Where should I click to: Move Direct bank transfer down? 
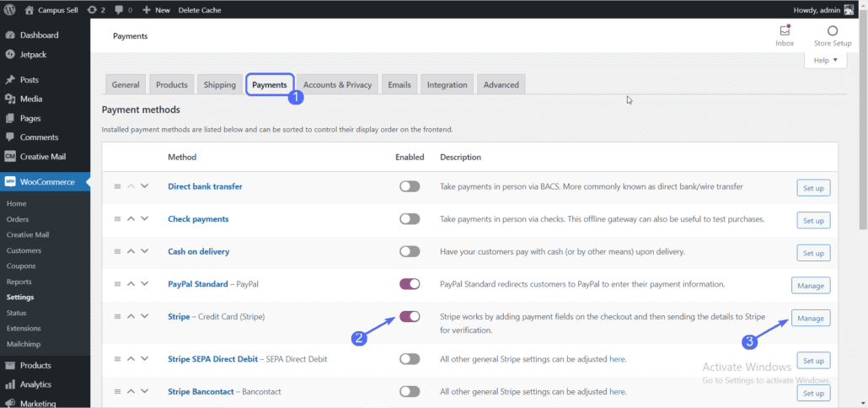(144, 186)
